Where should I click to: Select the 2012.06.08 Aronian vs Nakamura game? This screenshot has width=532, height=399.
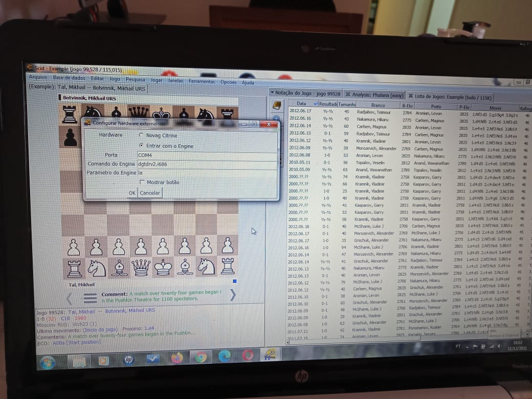(409, 156)
